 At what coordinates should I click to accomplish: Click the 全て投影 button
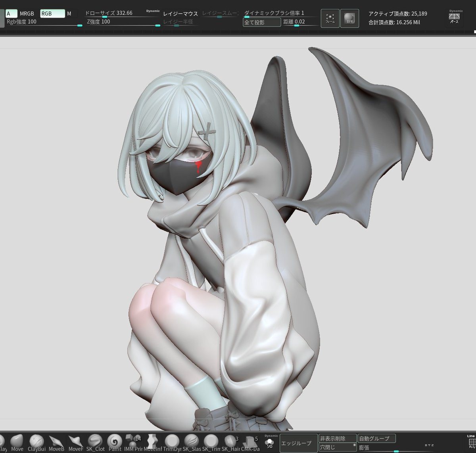click(x=262, y=22)
